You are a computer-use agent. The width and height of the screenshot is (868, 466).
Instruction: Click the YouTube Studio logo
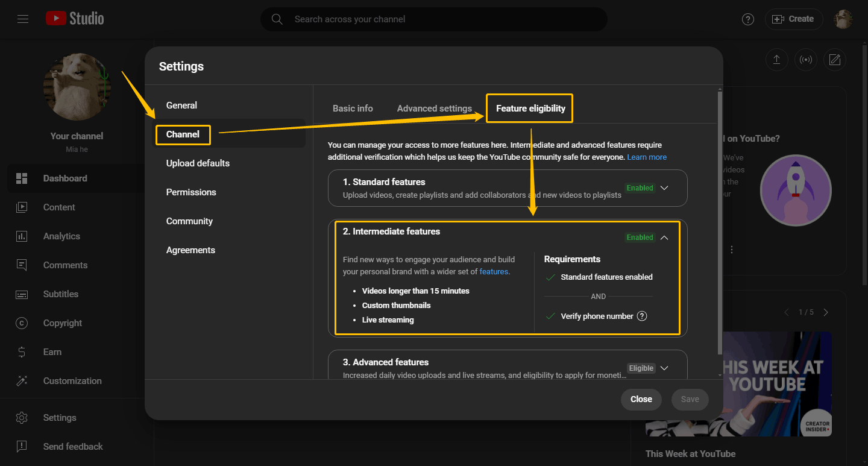point(75,19)
